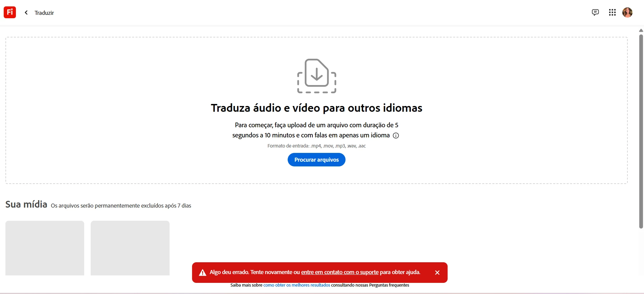Dismiss the red error notification
The height and width of the screenshot is (294, 644).
point(437,272)
